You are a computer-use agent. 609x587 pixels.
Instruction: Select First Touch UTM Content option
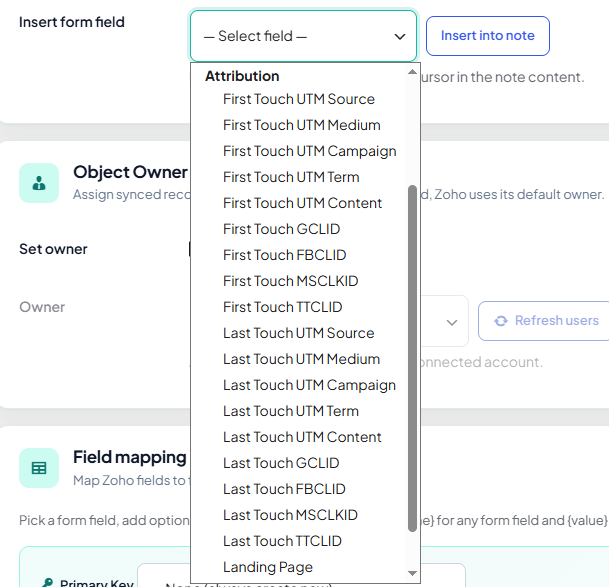(298, 203)
